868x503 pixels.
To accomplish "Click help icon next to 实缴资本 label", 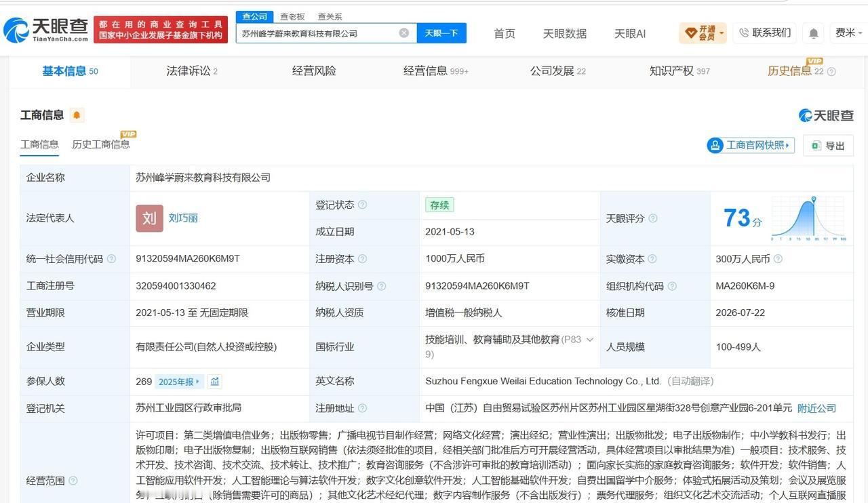I will pos(652,259).
